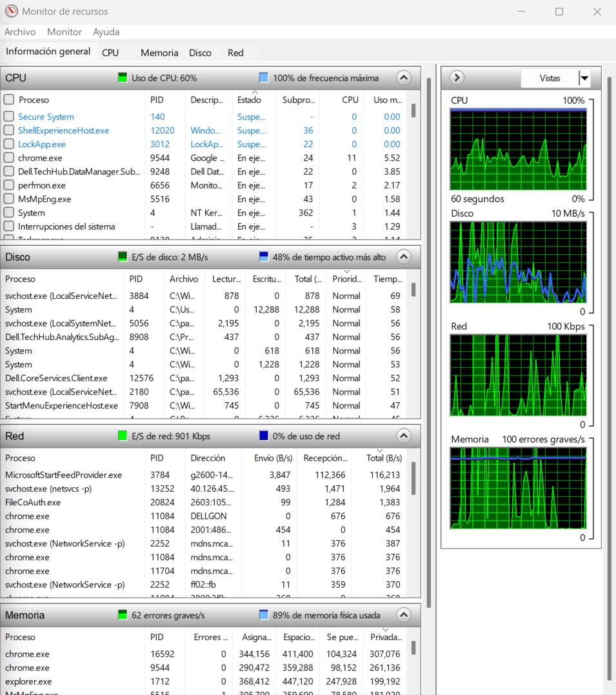The width and height of the screenshot is (616, 695).
Task: Click the Memoria hard faults graph
Action: 518,488
